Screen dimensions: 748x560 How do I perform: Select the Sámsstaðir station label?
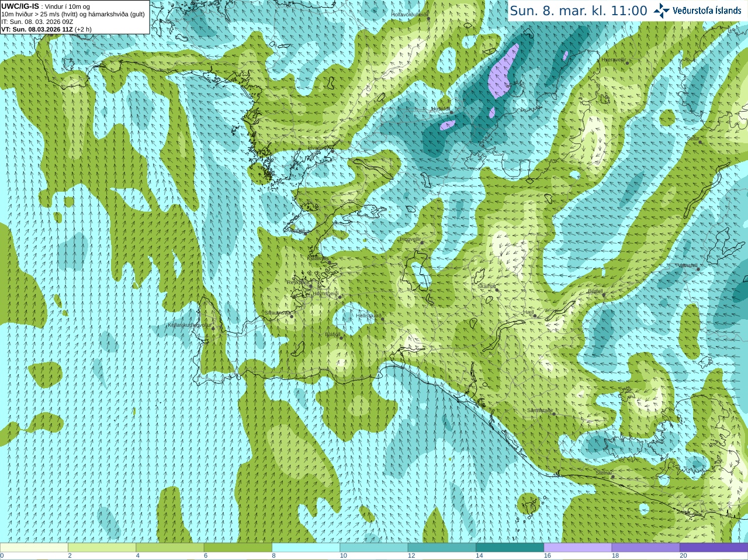pyautogui.click(x=539, y=410)
